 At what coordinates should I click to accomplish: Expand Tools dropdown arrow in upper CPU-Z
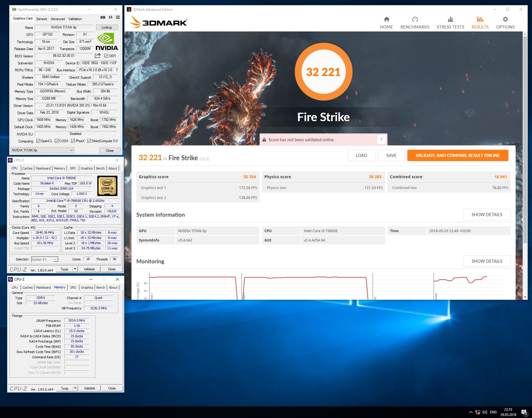(75, 269)
